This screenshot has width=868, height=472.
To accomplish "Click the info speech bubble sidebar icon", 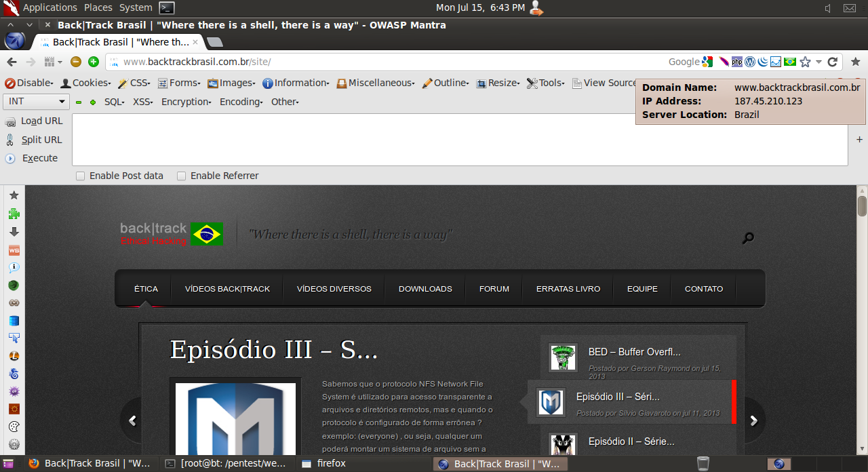I will click(14, 268).
